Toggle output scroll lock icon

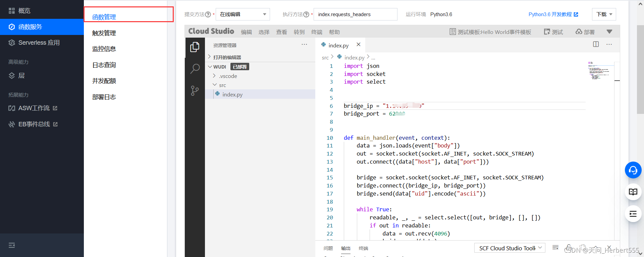click(x=569, y=248)
